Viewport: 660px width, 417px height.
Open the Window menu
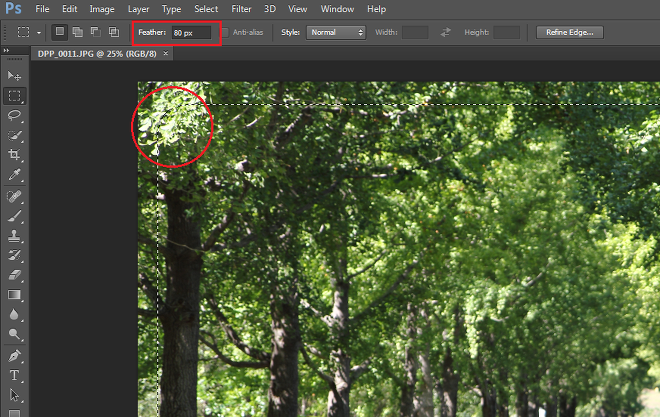click(337, 9)
